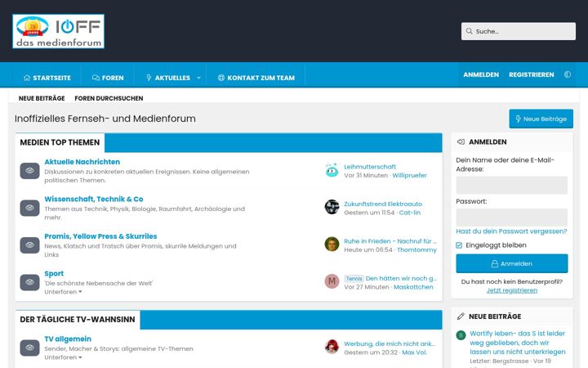The width and height of the screenshot is (588, 368).
Task: Open Ruhe in Frieden - Nachruf thread
Action: tap(390, 241)
